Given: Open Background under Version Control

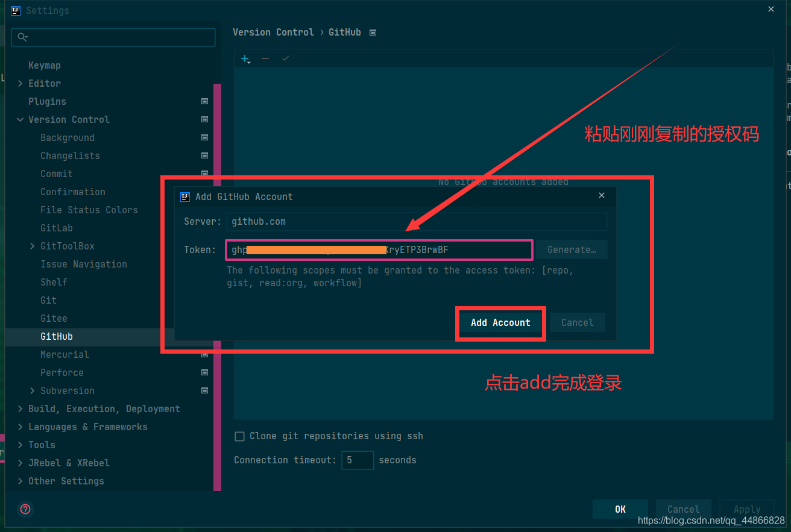Looking at the screenshot, I should [68, 137].
